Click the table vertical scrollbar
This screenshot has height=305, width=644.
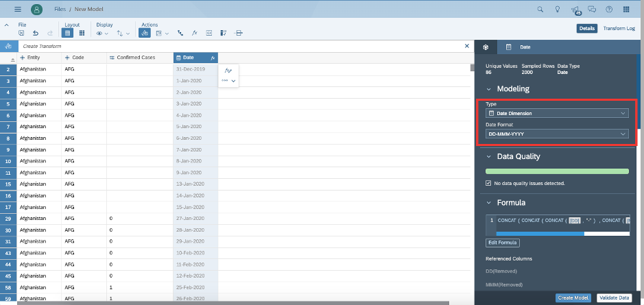click(x=473, y=68)
